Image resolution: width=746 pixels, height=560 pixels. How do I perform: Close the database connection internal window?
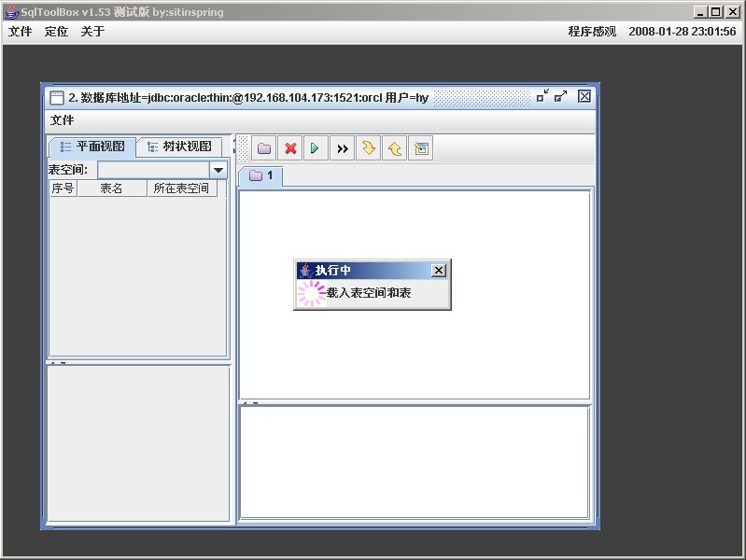pyautogui.click(x=584, y=96)
